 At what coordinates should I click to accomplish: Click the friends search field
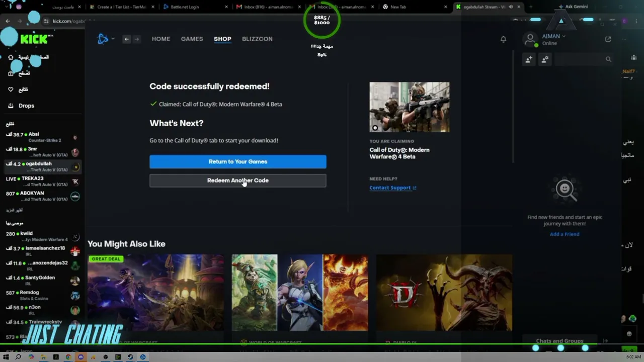tap(584, 59)
